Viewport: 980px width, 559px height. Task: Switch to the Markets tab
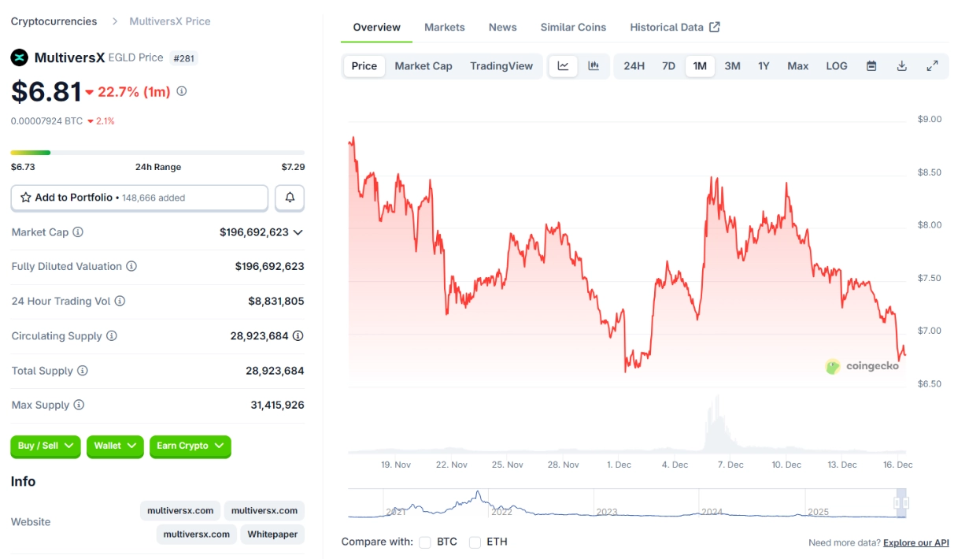(x=445, y=28)
